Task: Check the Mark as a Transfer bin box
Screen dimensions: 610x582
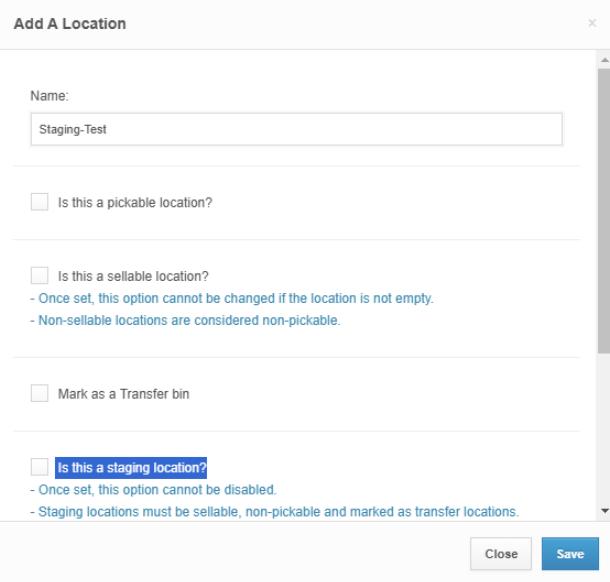Action: 40,394
